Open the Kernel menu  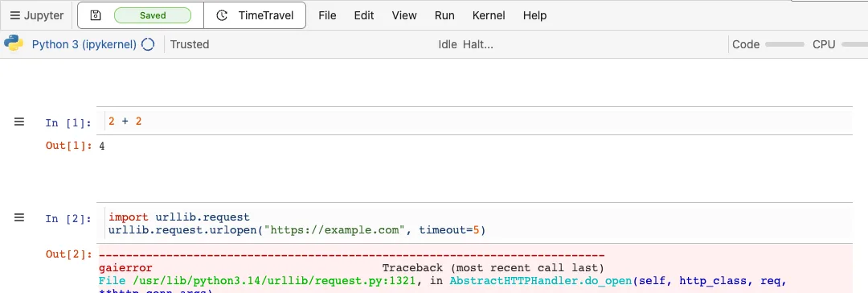point(489,15)
